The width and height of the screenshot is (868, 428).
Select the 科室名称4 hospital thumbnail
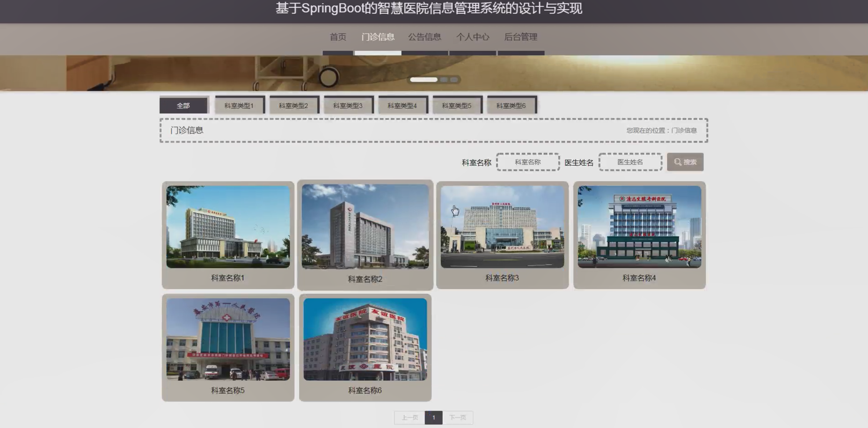[x=639, y=227]
